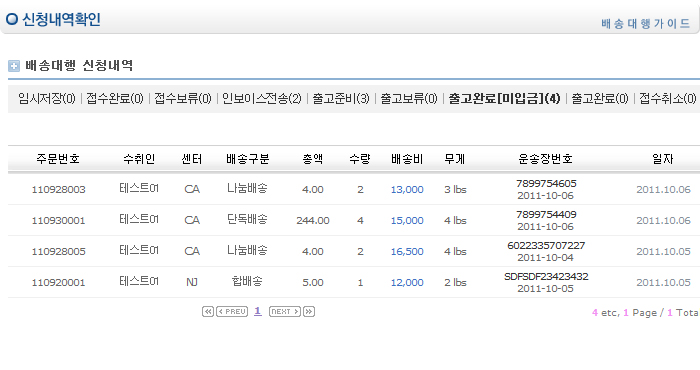
Task: Click the 수량 column header
Action: coord(360,159)
